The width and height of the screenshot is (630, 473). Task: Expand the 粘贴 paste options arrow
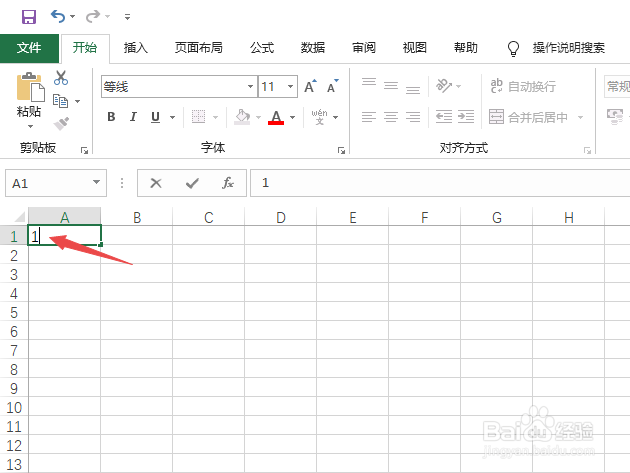pos(30,127)
